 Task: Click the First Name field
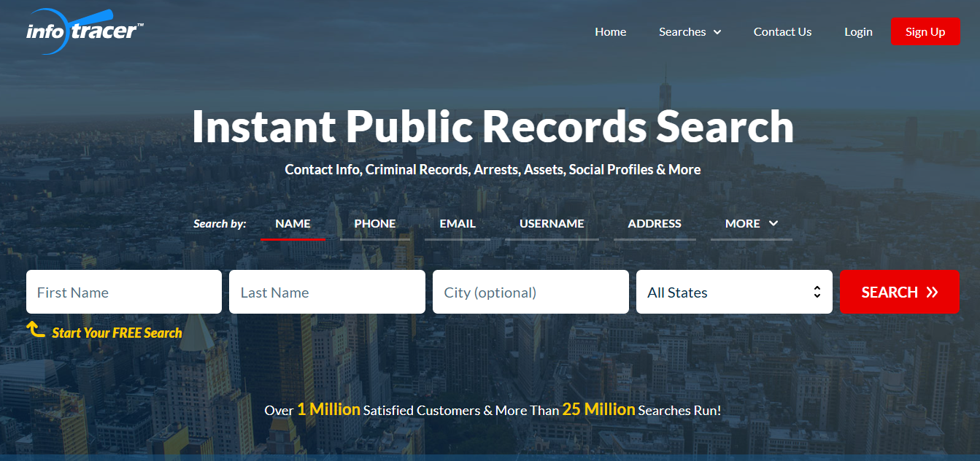[x=124, y=293]
